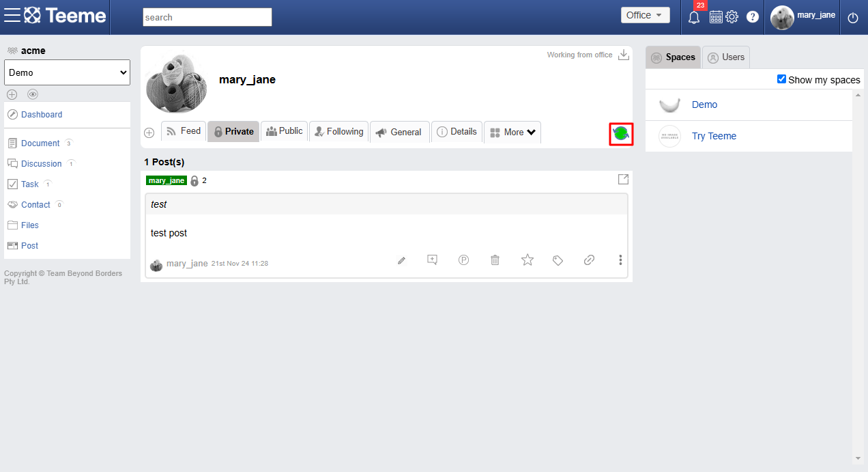Copy link of the test post

pyautogui.click(x=590, y=260)
